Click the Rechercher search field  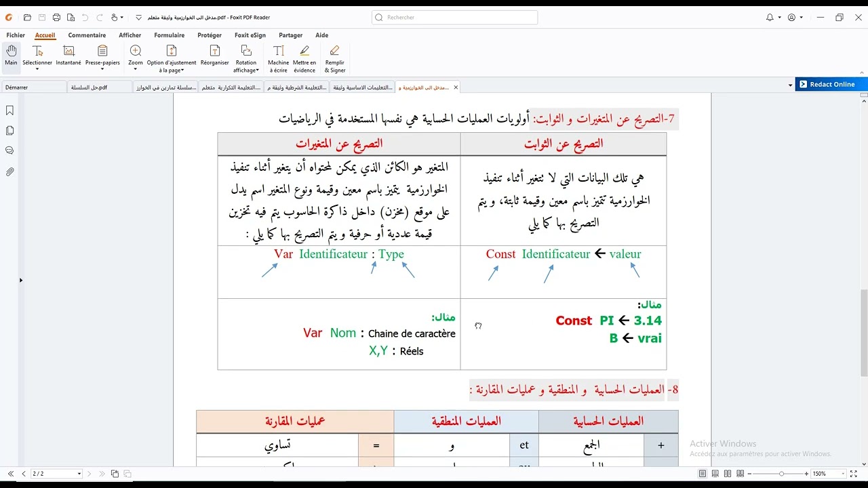(454, 18)
